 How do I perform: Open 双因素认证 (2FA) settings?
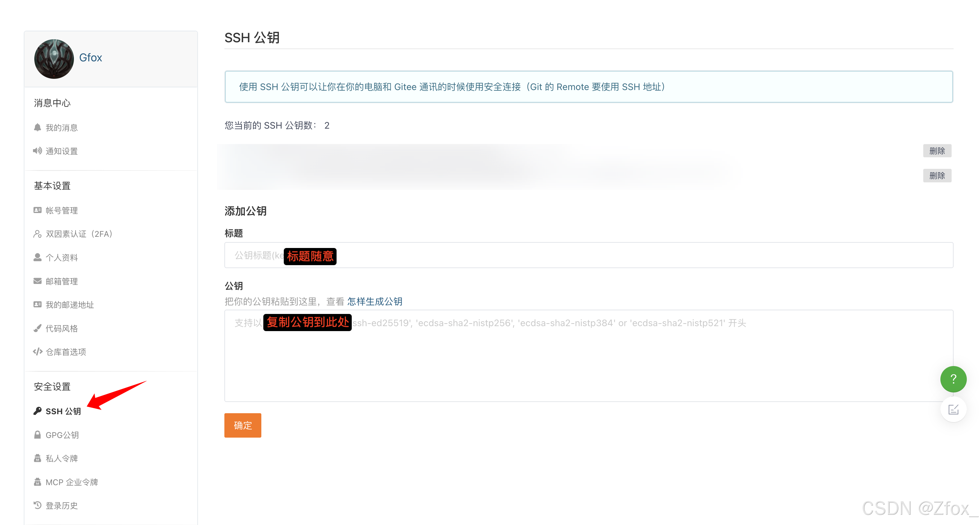pos(79,234)
